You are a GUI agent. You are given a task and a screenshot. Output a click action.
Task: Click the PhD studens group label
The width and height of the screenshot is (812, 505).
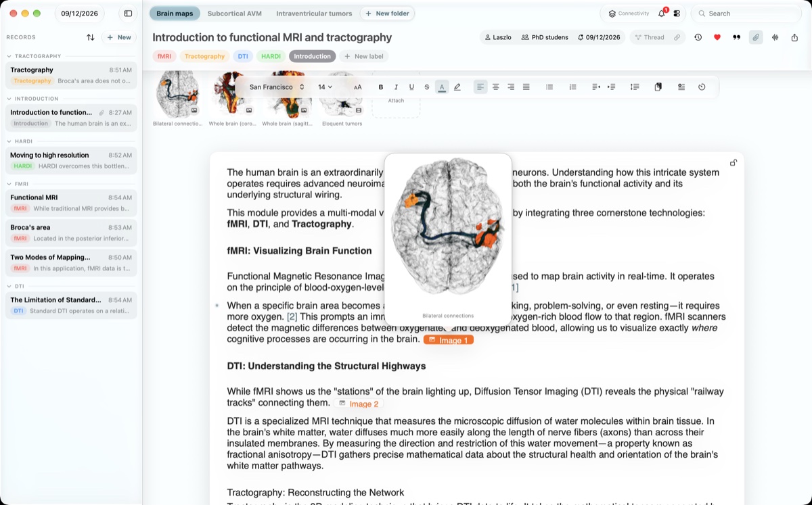point(545,37)
